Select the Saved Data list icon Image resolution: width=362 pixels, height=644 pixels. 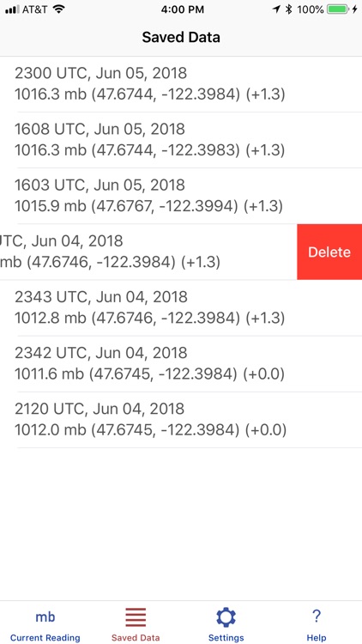(x=136, y=617)
